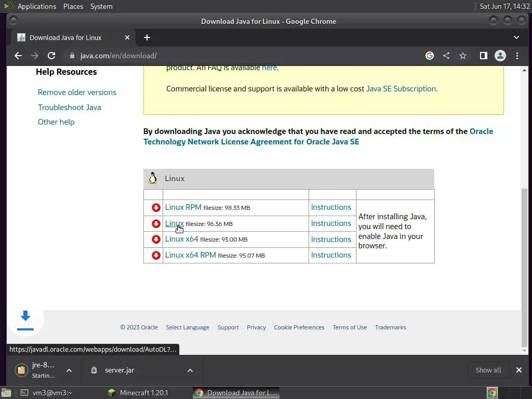The width and height of the screenshot is (532, 399).
Task: Click the red download icon for the Linux row
Action: point(156,223)
